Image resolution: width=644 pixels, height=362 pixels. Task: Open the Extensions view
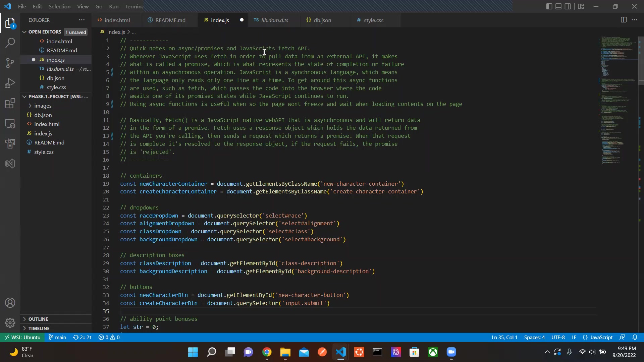pyautogui.click(x=10, y=104)
